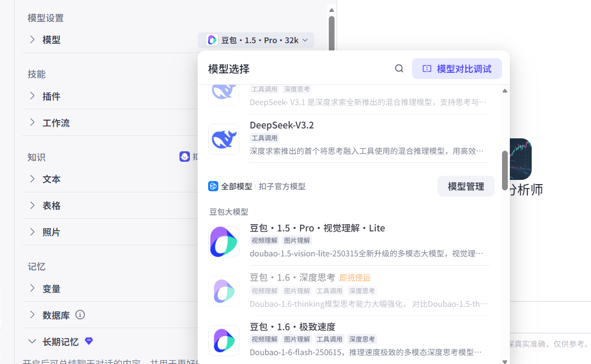Click the 豆包大模型 group heading
Viewport: 591px width, 364px height.
229,212
